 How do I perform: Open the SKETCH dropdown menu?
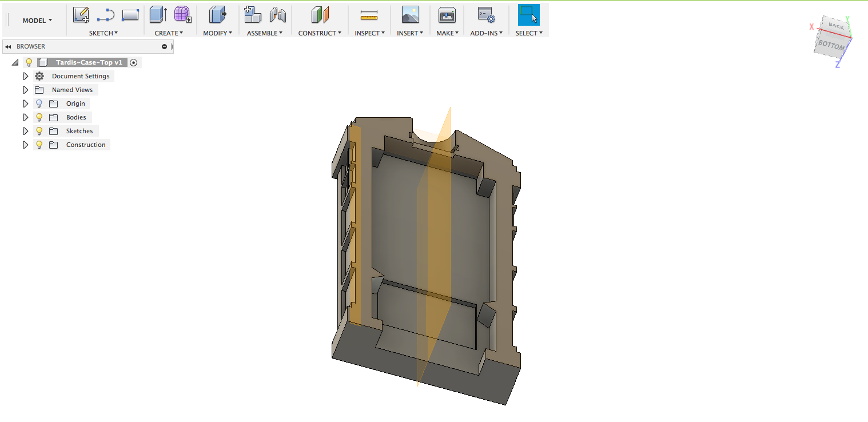coord(103,33)
